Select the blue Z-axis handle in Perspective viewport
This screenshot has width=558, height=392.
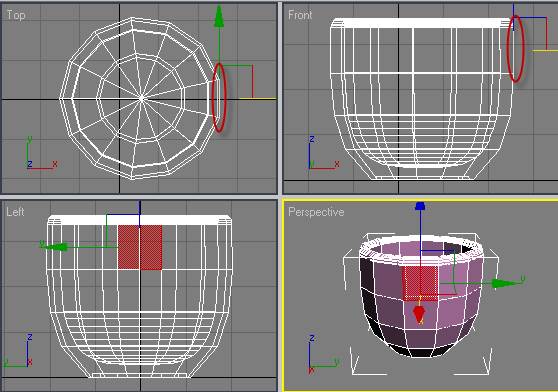(x=420, y=206)
